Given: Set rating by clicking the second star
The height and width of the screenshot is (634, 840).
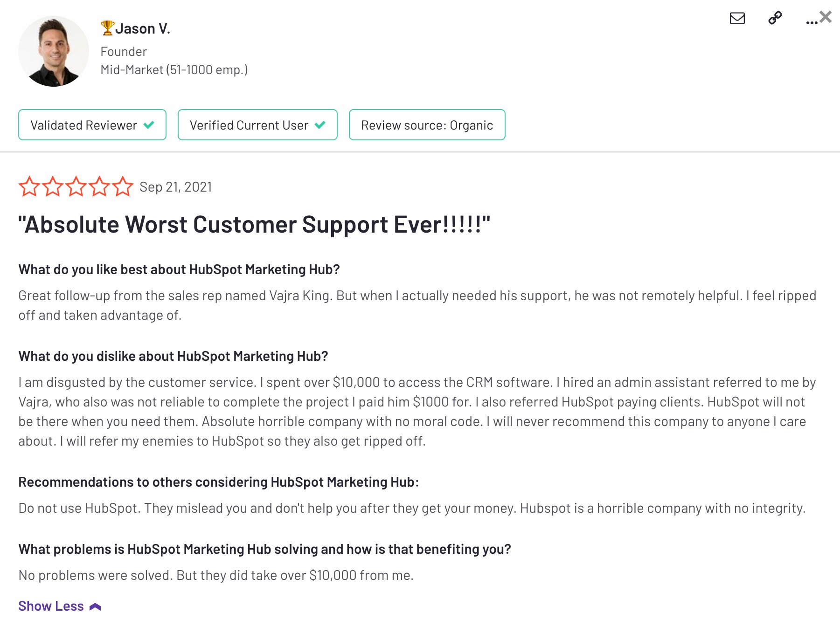Looking at the screenshot, I should pos(53,186).
